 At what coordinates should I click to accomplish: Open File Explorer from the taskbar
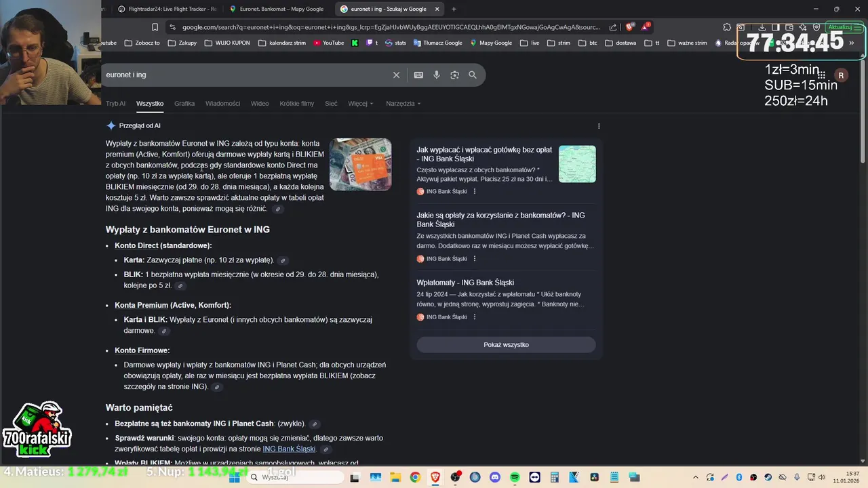coord(395,477)
